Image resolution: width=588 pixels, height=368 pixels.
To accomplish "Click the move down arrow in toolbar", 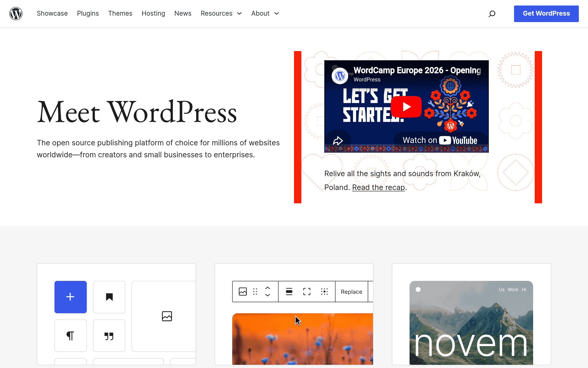I will [x=268, y=295].
